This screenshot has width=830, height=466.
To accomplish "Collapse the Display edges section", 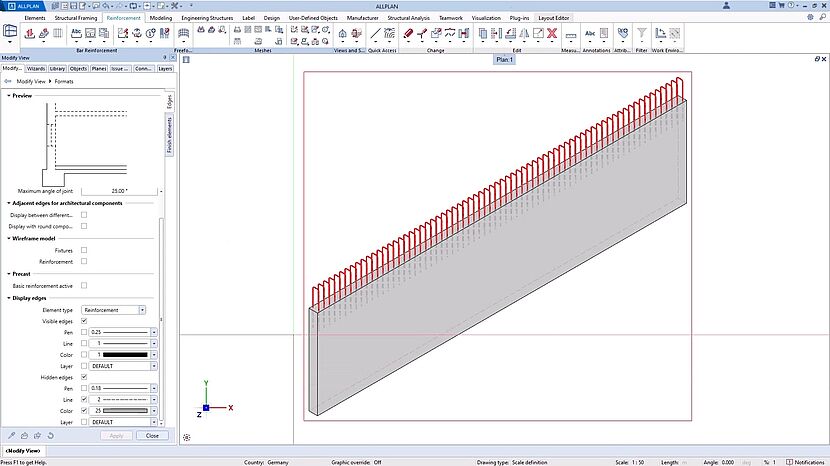I will [10, 298].
